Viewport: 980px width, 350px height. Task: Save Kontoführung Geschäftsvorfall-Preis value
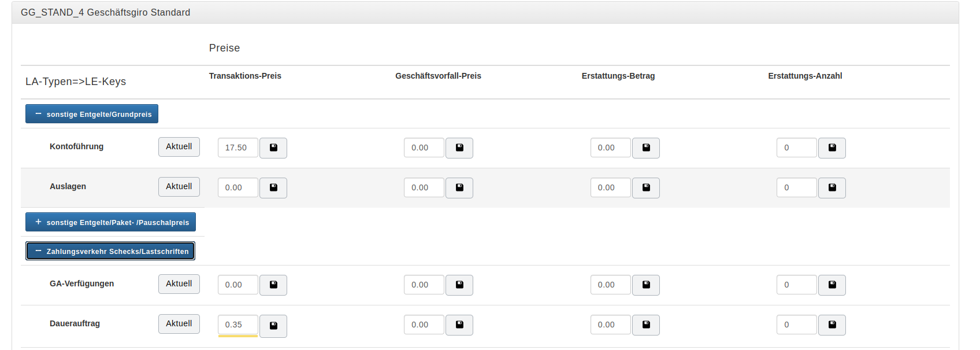pos(459,148)
